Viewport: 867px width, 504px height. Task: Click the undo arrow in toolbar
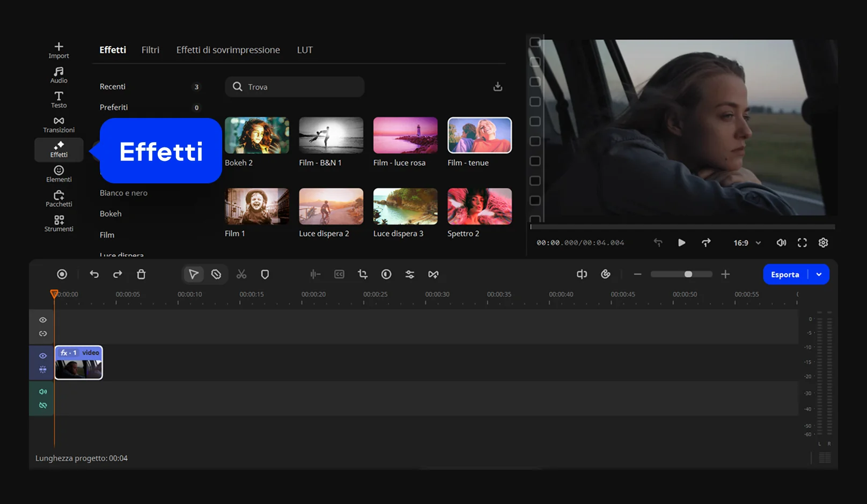(x=94, y=274)
